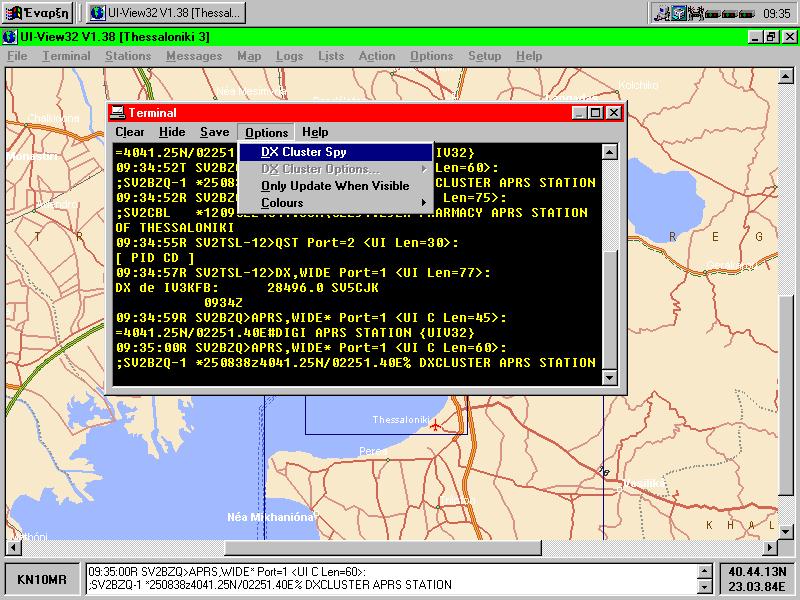Click the map's horizontal scrollbar thumb

(x=383, y=548)
